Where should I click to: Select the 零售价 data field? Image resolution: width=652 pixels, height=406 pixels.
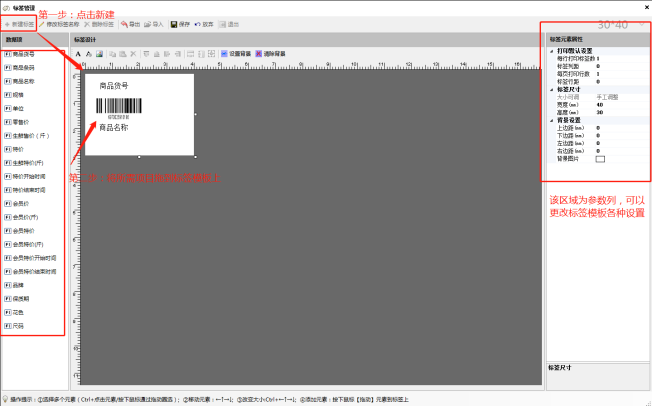(17, 122)
